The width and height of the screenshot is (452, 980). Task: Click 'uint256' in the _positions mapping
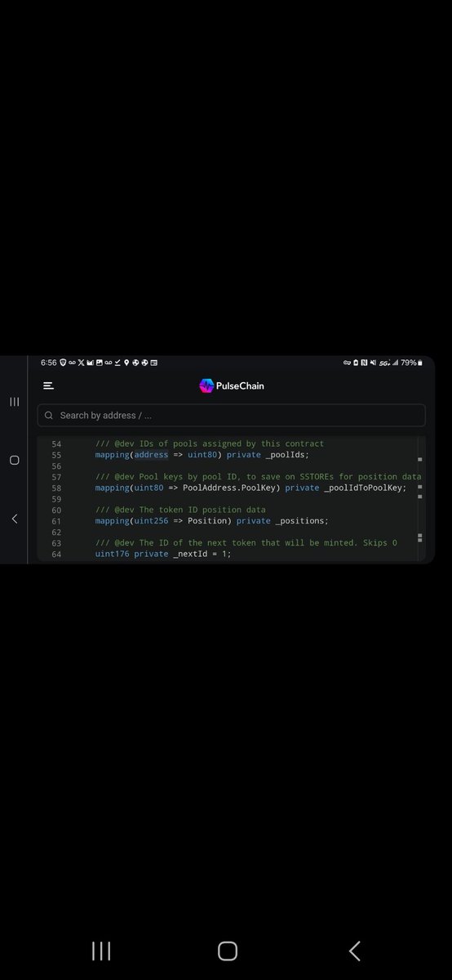pyautogui.click(x=151, y=521)
